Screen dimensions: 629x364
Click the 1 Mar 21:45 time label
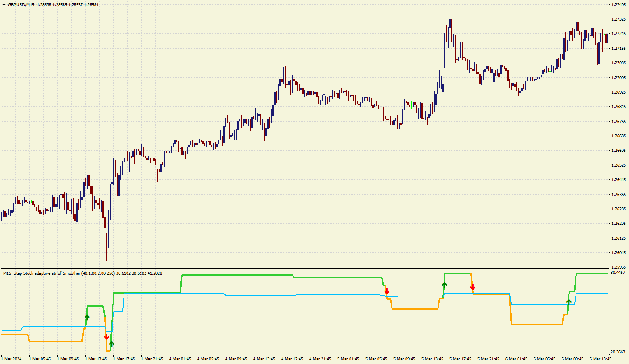pyautogui.click(x=152, y=359)
